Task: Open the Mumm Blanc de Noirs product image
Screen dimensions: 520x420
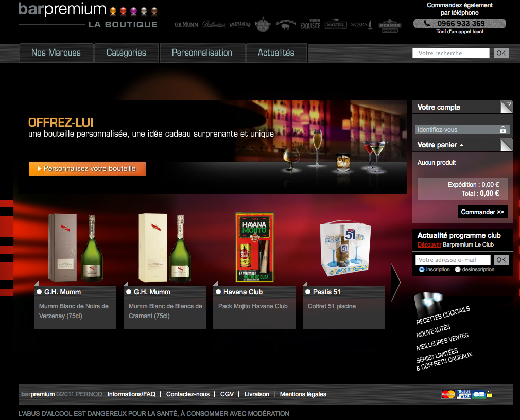Action: (75, 248)
